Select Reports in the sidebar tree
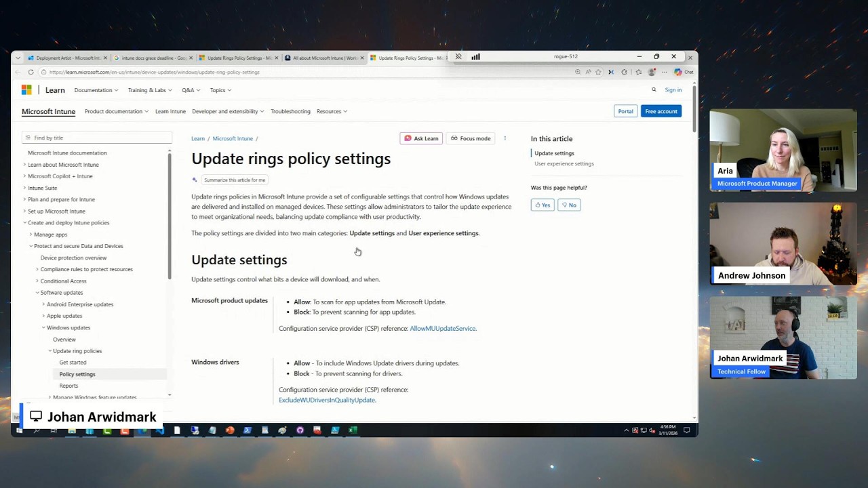 [68, 386]
